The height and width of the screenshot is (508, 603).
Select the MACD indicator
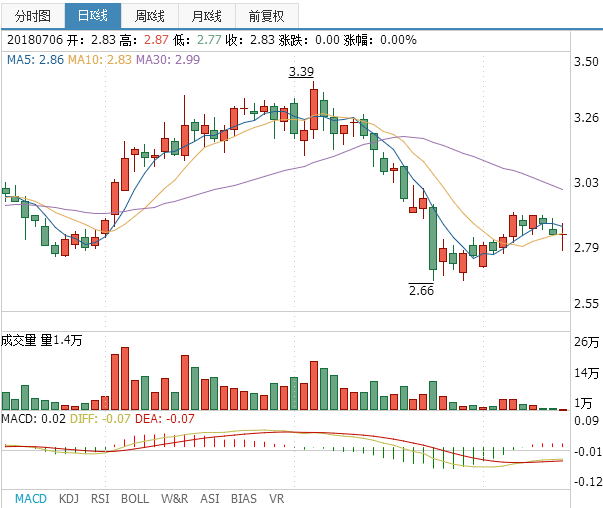(x=31, y=498)
